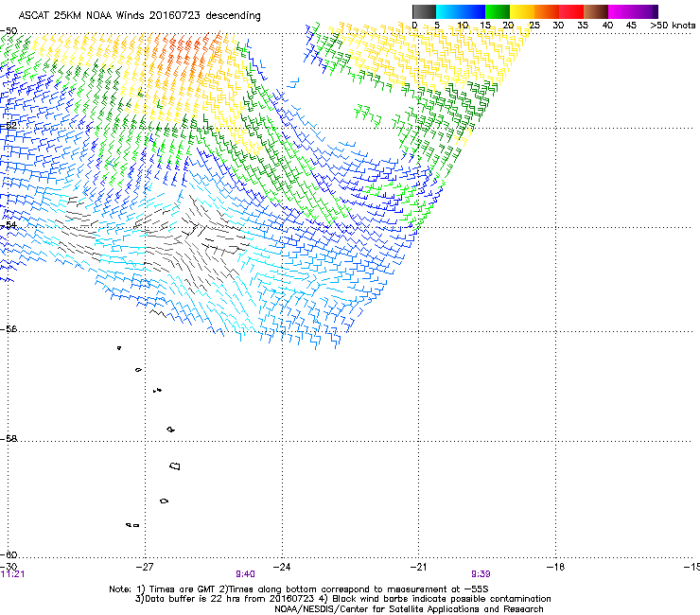700x615 pixels.
Task: Click the '-18' longitude axis label
Action: [555, 567]
